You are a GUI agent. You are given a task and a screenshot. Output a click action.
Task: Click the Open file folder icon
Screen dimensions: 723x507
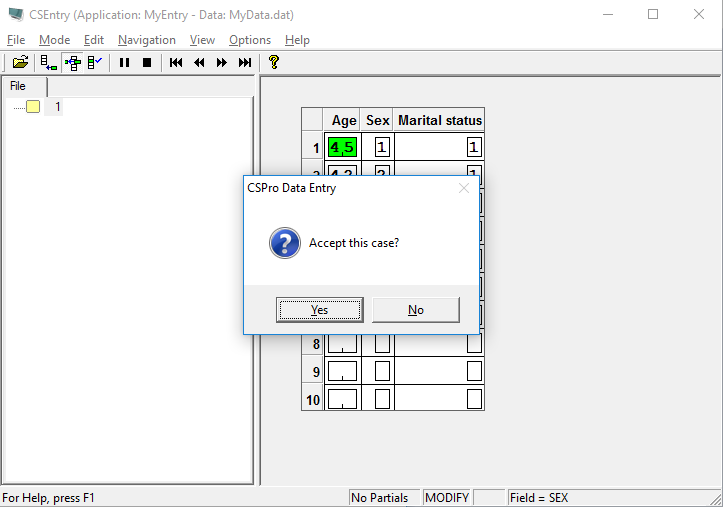(x=20, y=62)
